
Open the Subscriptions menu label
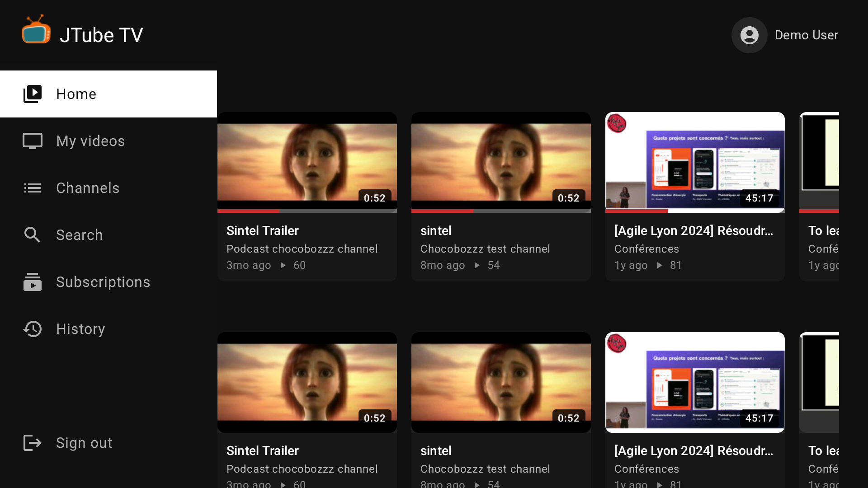[x=103, y=282]
